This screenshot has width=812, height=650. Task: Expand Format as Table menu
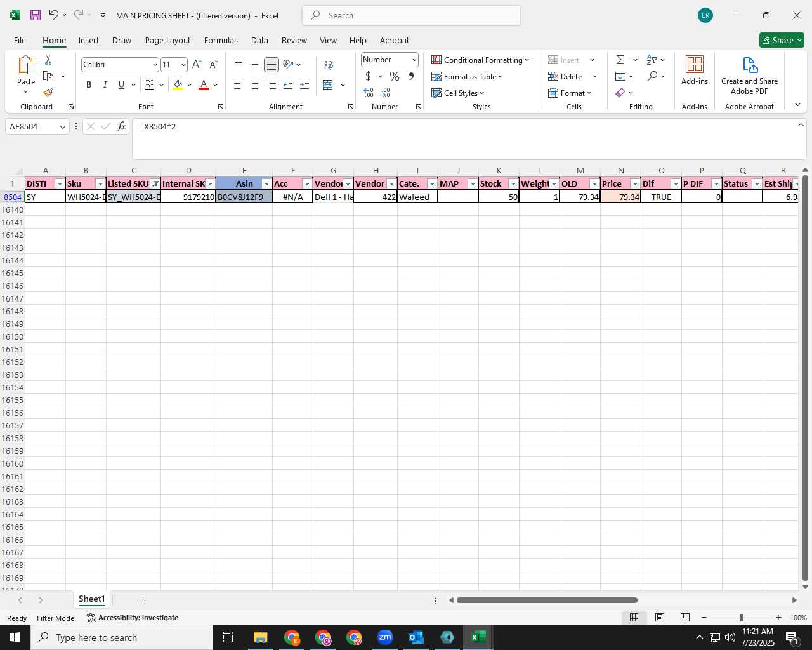467,76
